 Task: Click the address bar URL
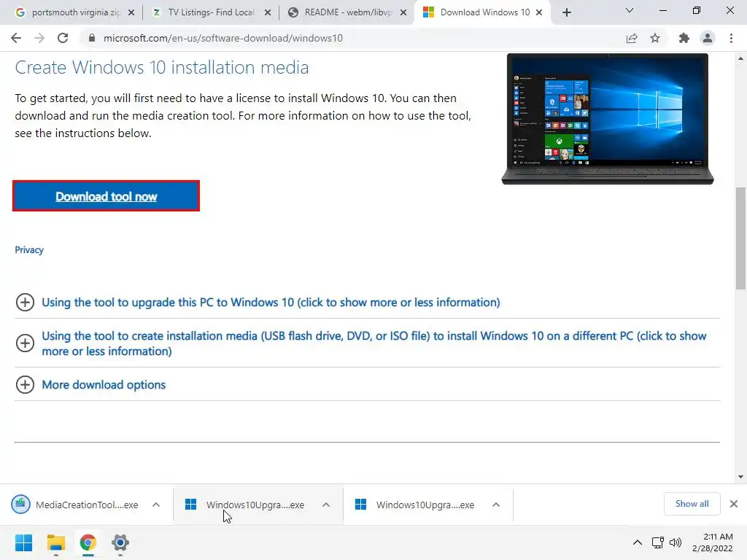pos(223,38)
